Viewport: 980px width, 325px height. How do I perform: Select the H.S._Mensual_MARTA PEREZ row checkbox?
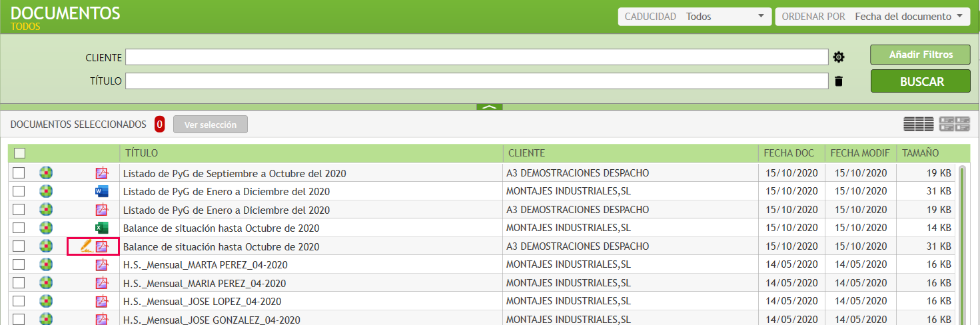click(x=19, y=264)
